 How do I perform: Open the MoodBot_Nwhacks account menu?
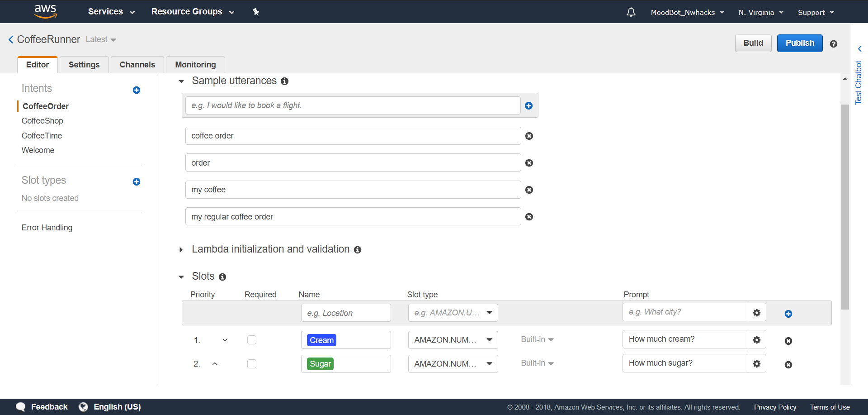pos(687,13)
